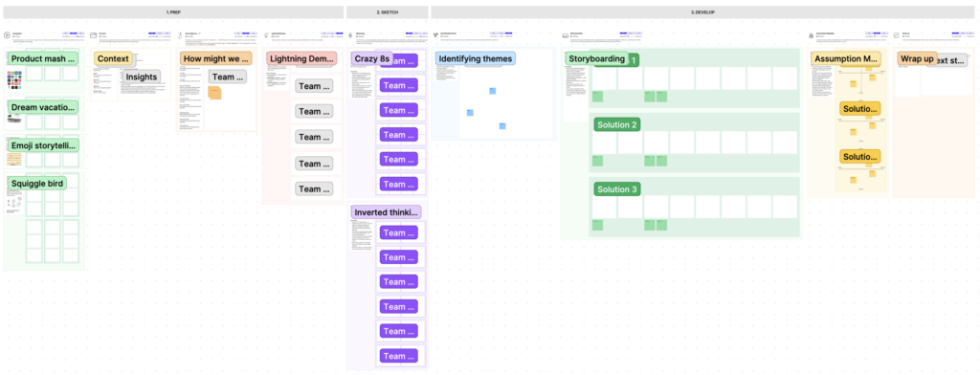Click the grey Insights label

click(x=141, y=77)
